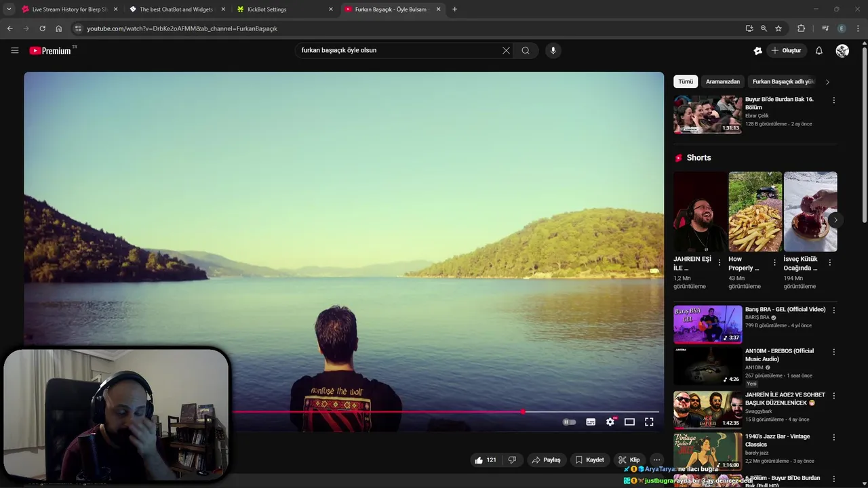The height and width of the screenshot is (488, 868).
Task: Open the view site information icon
Action: (78, 28)
